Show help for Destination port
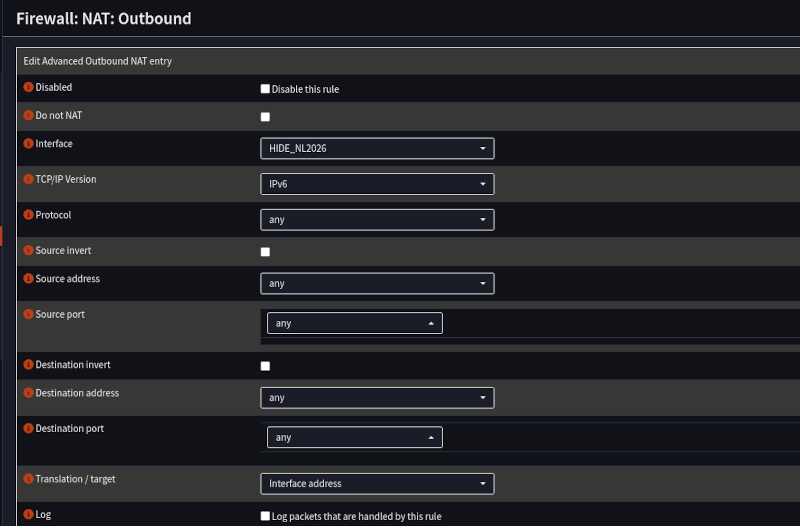The width and height of the screenshot is (800, 526). coord(28,429)
